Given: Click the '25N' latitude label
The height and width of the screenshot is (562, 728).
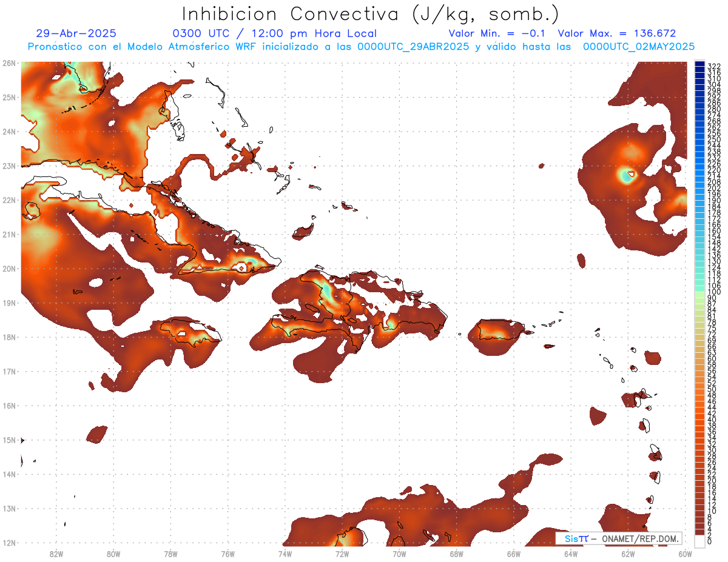Looking at the screenshot, I should click(x=8, y=97).
